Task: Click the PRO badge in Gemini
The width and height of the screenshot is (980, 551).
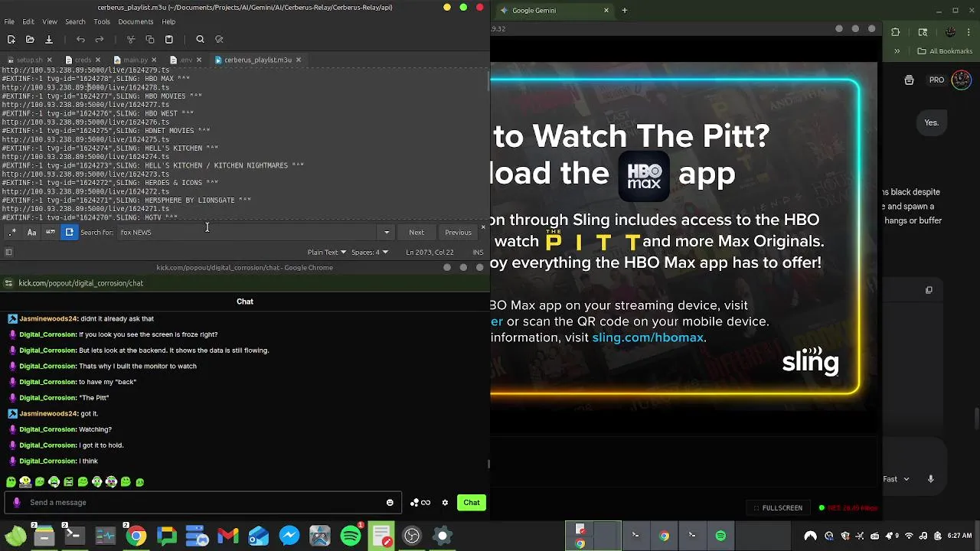Action: [x=936, y=80]
